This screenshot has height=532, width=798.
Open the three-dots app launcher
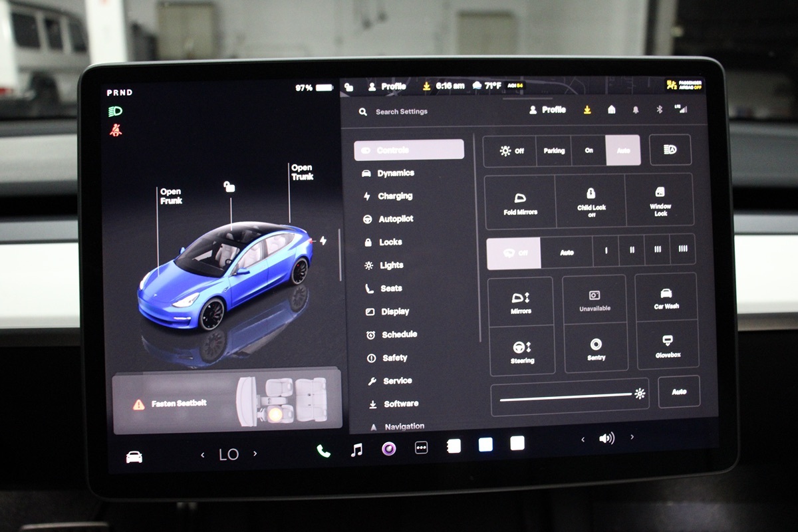[421, 448]
